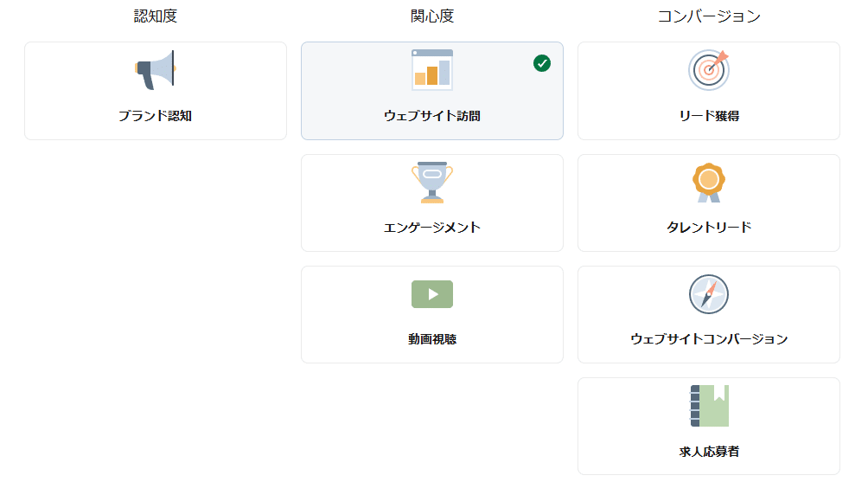
Task: Choose the リード獲得 objective label
Action: pyautogui.click(x=709, y=116)
